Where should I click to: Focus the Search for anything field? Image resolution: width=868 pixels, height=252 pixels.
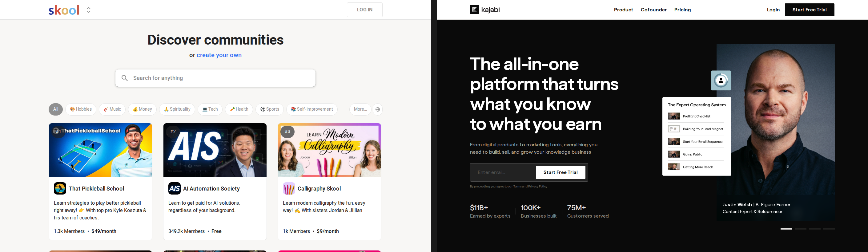pos(215,78)
